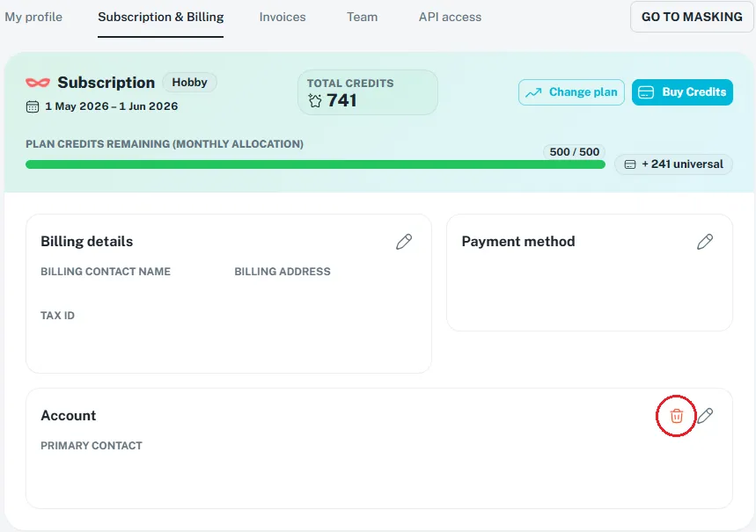Click the Account section heading
The height and width of the screenshot is (532, 756).
(x=69, y=415)
